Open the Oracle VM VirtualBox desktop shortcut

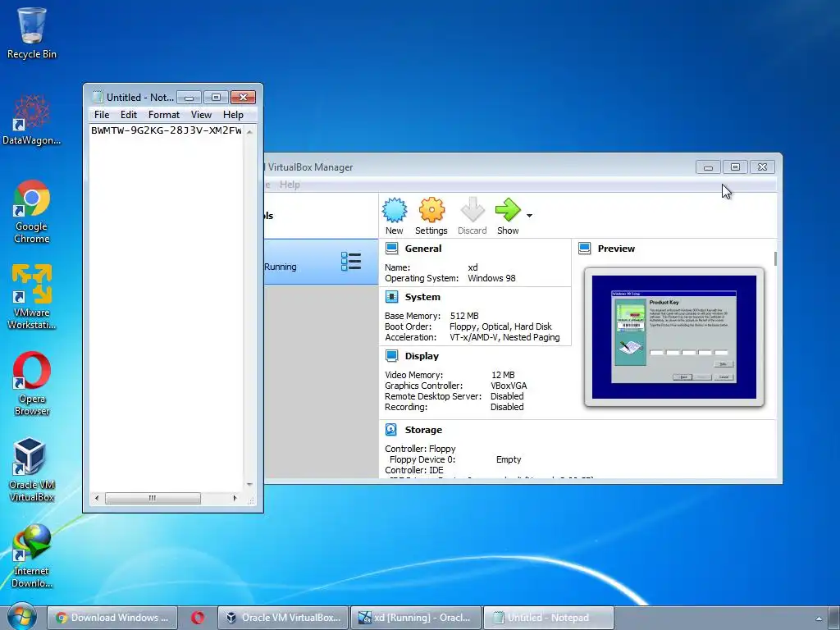coord(32,470)
